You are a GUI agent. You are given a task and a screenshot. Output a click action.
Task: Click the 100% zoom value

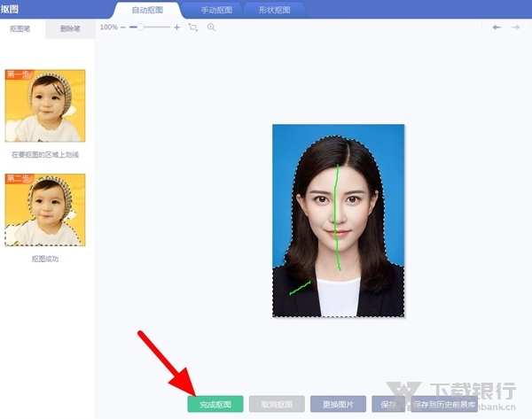108,27
